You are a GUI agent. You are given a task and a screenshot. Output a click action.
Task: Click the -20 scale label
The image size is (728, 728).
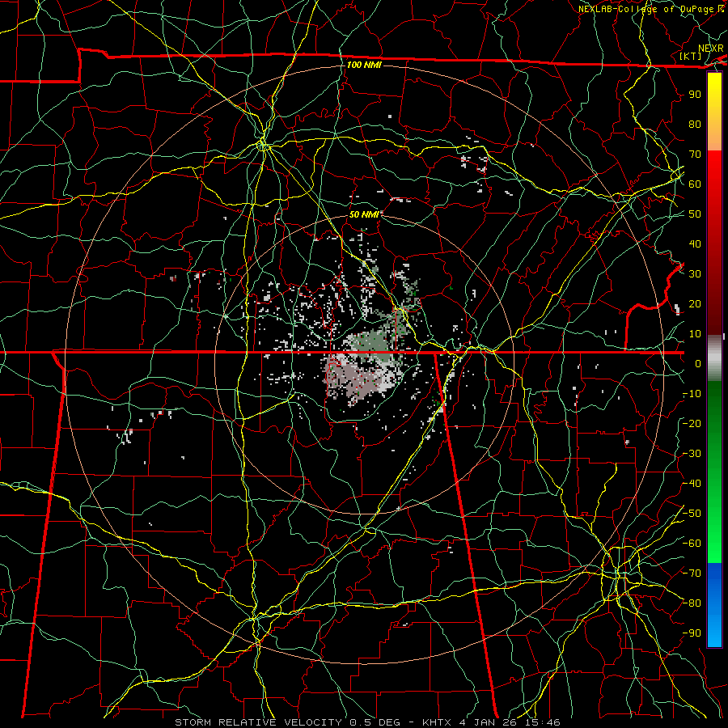pyautogui.click(x=692, y=423)
